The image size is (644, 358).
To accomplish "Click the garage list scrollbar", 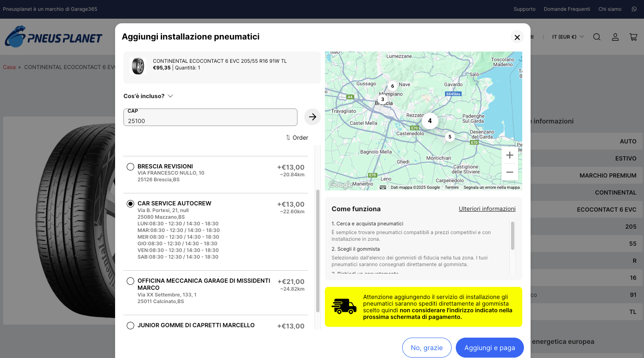I will point(318,251).
